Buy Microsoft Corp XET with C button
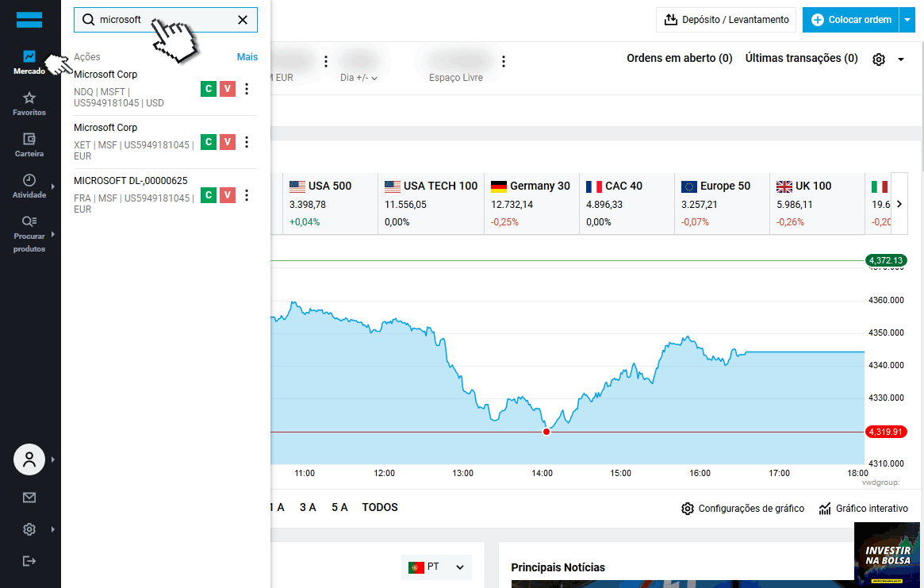Viewport: 924px width, 588px height. click(x=209, y=142)
